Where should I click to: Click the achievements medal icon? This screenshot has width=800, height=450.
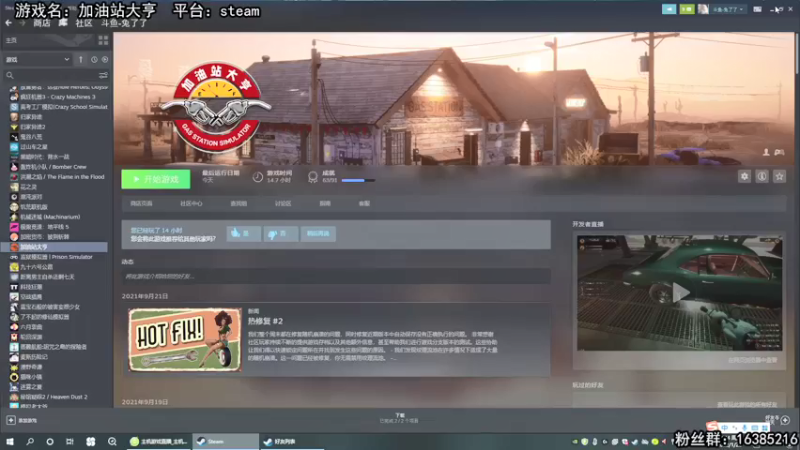pyautogui.click(x=313, y=177)
